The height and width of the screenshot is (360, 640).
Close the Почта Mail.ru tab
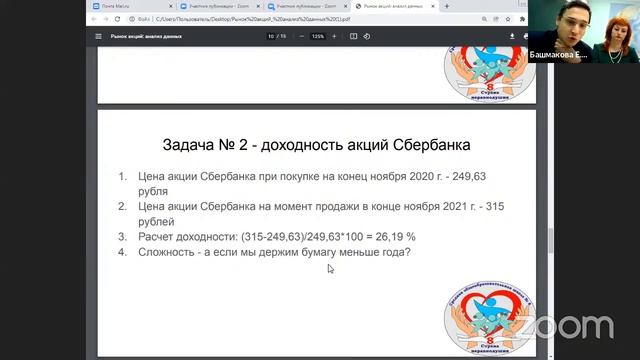tap(171, 6)
